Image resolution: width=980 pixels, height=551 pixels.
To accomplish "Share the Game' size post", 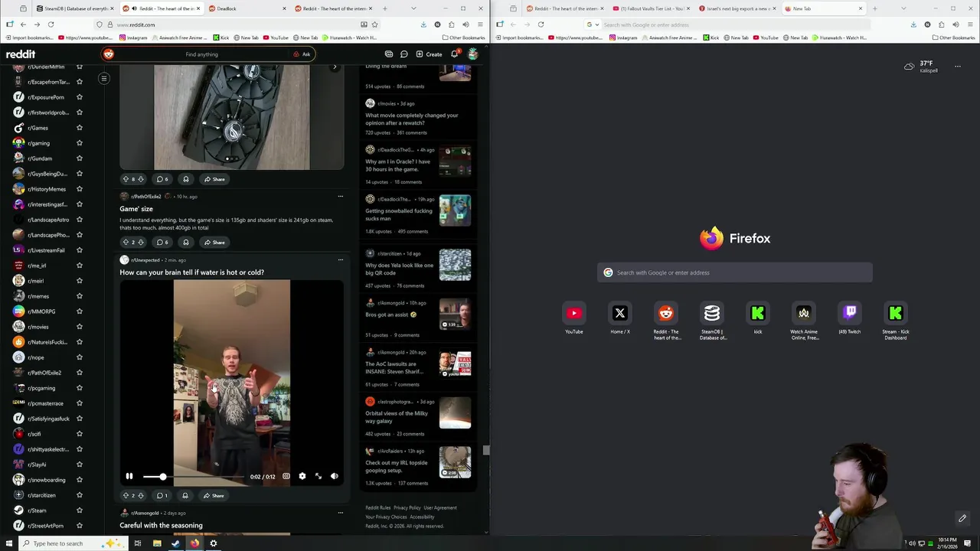I will coord(214,243).
